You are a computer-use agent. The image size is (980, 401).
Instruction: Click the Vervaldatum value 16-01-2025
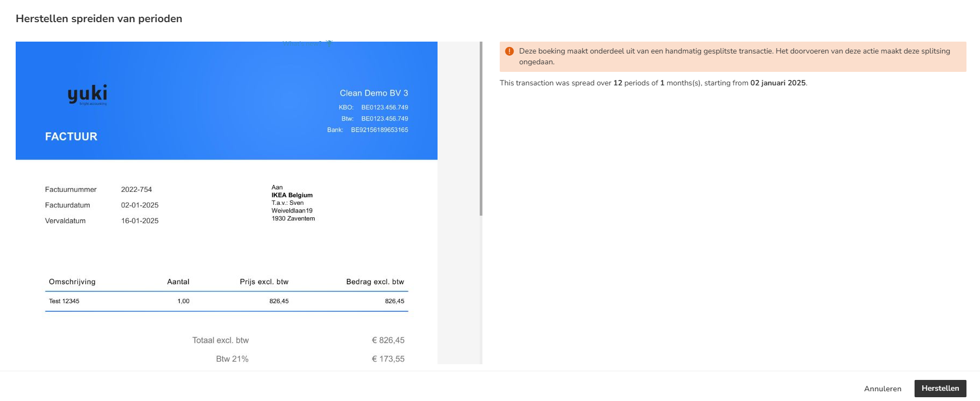pyautogui.click(x=140, y=221)
